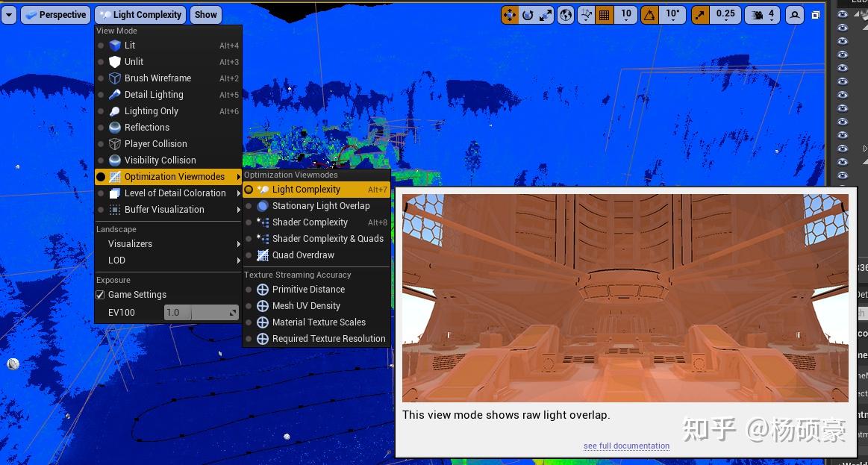Screen dimensions: 868x465
Task: Select the Player Collision view mode
Action: (x=168, y=143)
